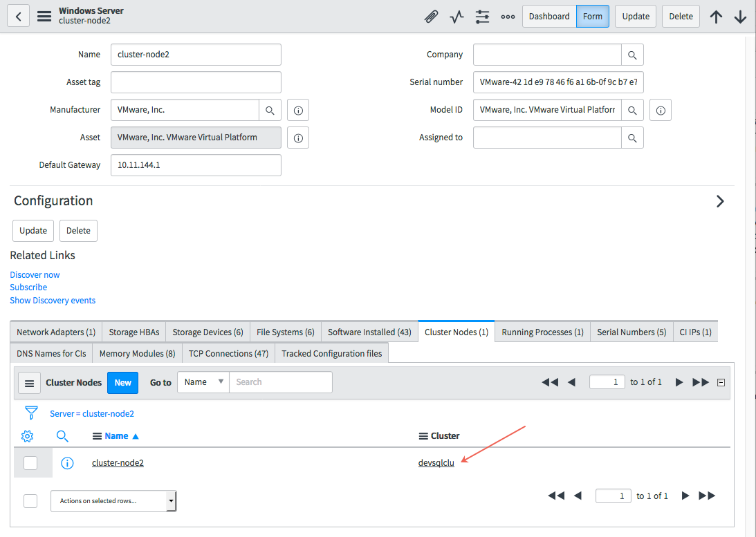Switch to Storage Devices tab
756x537 pixels.
click(x=208, y=332)
